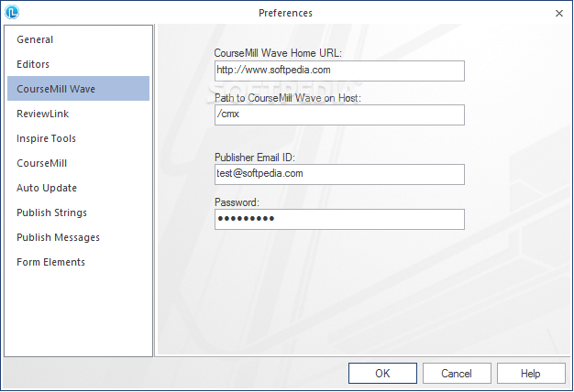The width and height of the screenshot is (574, 392).
Task: Click the "Path to CourseMill Wave on Host:" label
Action: click(288, 98)
